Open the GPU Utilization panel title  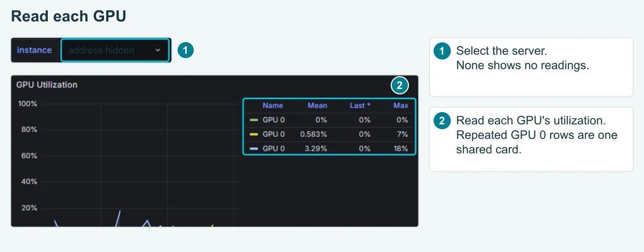[x=47, y=85]
